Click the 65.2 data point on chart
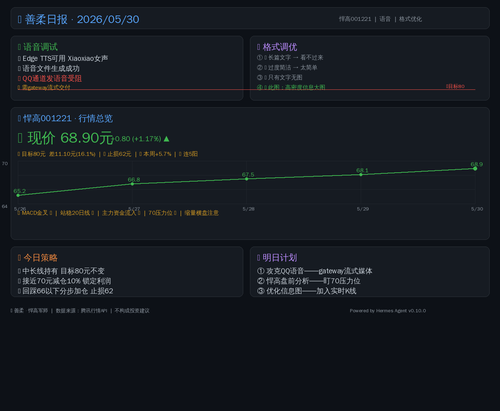500x411 pixels. click(x=18, y=195)
